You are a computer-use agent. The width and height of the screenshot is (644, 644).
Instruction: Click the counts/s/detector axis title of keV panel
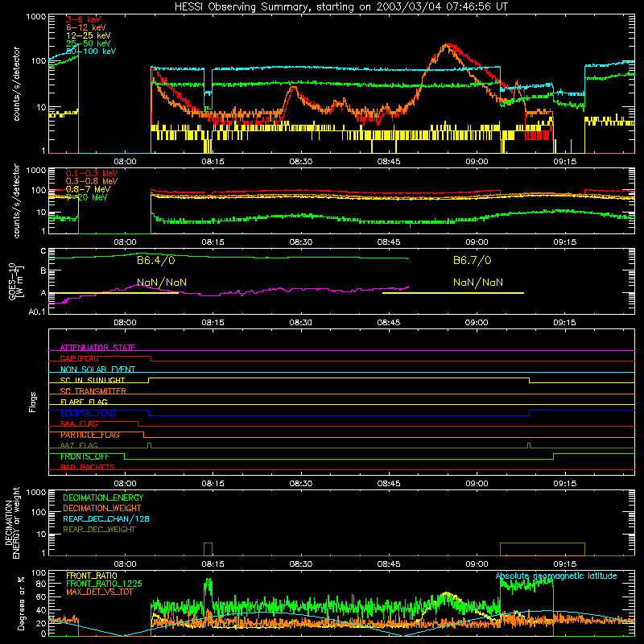[x=16, y=84]
